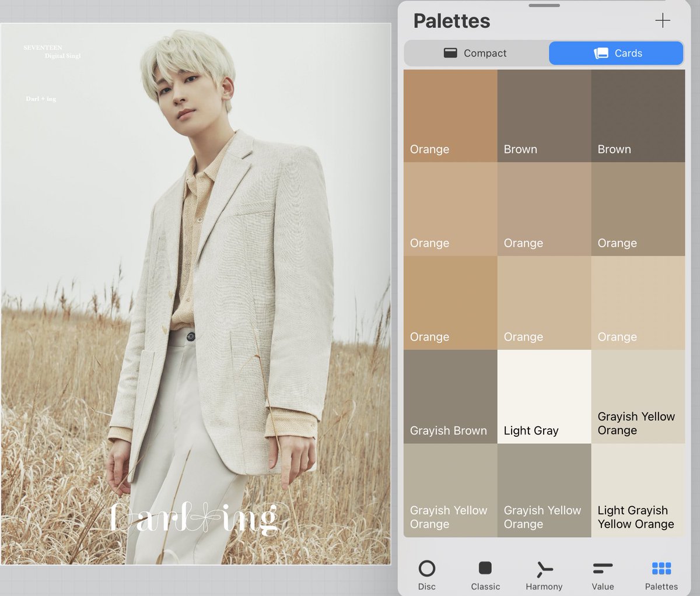Pick the second-row left Orange swatch
700x596 pixels.
pos(450,209)
